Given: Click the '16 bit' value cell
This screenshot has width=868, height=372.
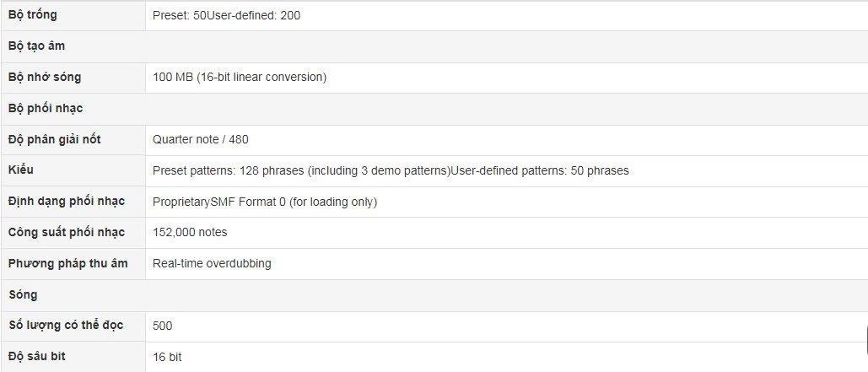Looking at the screenshot, I should [x=167, y=358].
